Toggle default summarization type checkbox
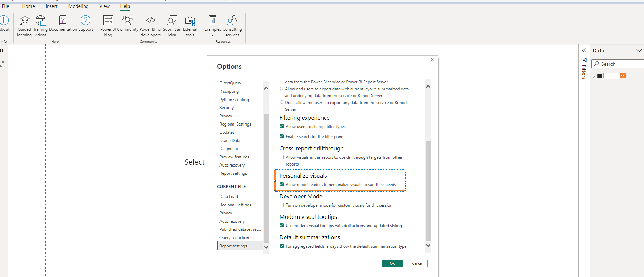 [282, 246]
